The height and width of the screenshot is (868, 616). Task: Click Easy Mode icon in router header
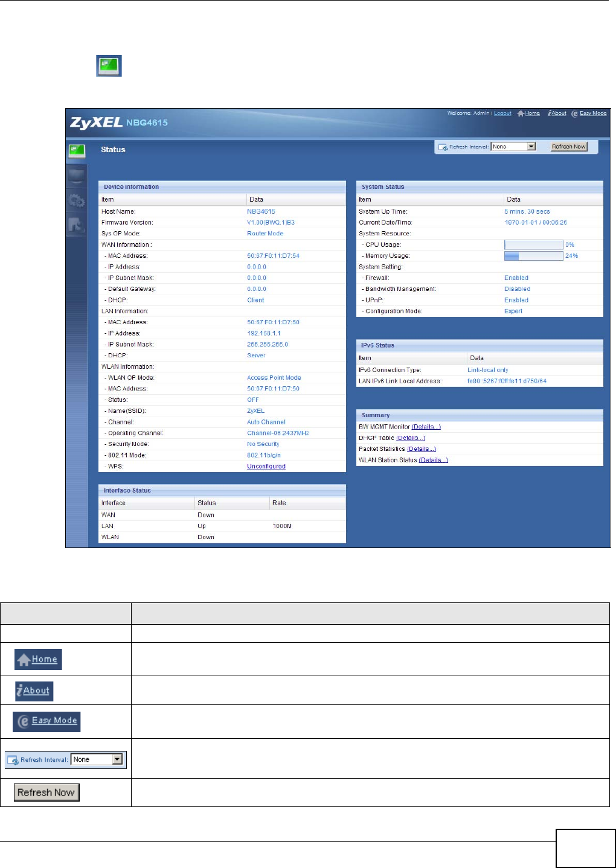[574, 113]
